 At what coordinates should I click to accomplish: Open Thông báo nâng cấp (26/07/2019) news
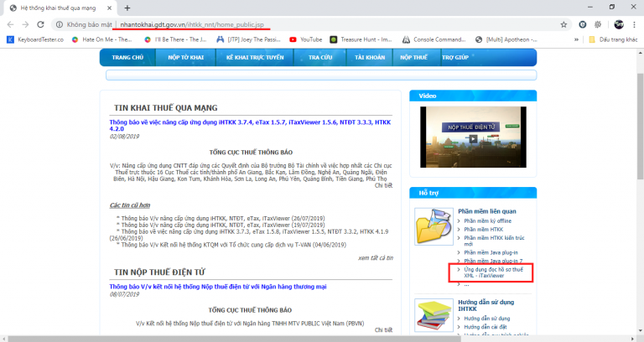(223, 219)
